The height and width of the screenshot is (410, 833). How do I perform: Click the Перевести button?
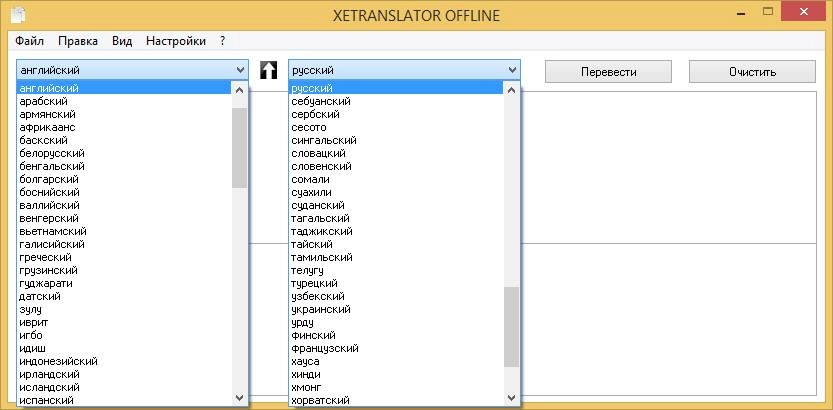[608, 72]
